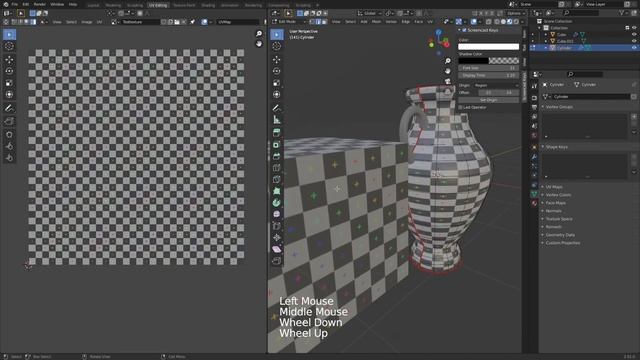Image resolution: width=640 pixels, height=360 pixels.
Task: Open the Origin Region dropdown
Action: [496, 85]
